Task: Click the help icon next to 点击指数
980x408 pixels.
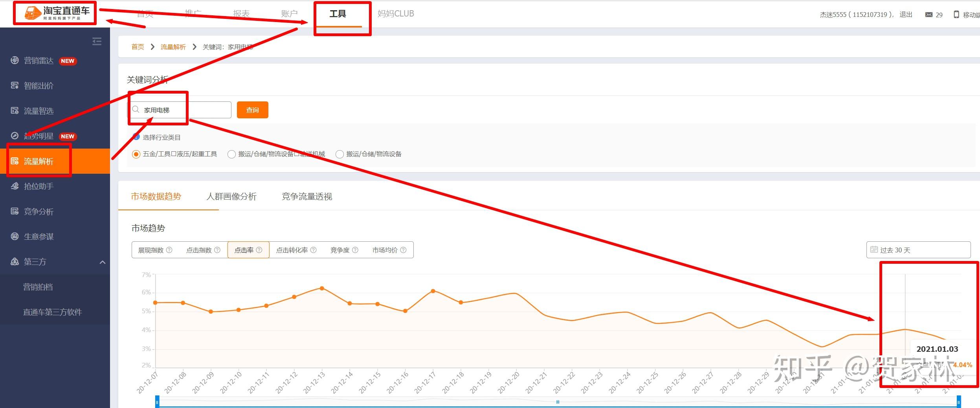Action: (x=217, y=250)
